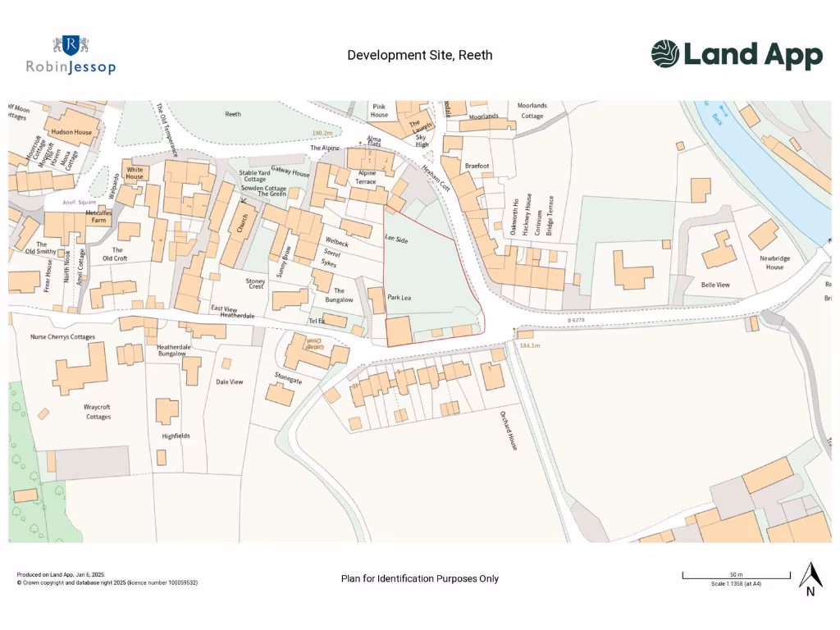
Task: Click the Land App circular logo icon
Action: (x=665, y=54)
